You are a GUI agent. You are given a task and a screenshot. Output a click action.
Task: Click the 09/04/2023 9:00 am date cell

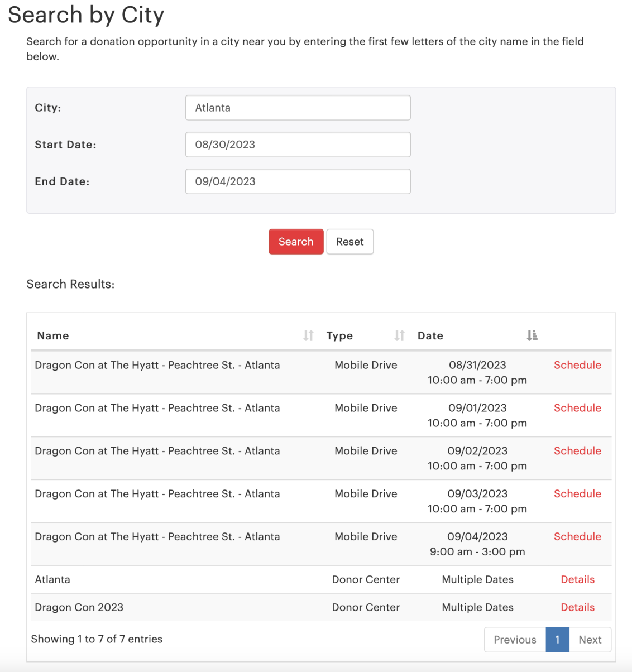[x=477, y=544]
